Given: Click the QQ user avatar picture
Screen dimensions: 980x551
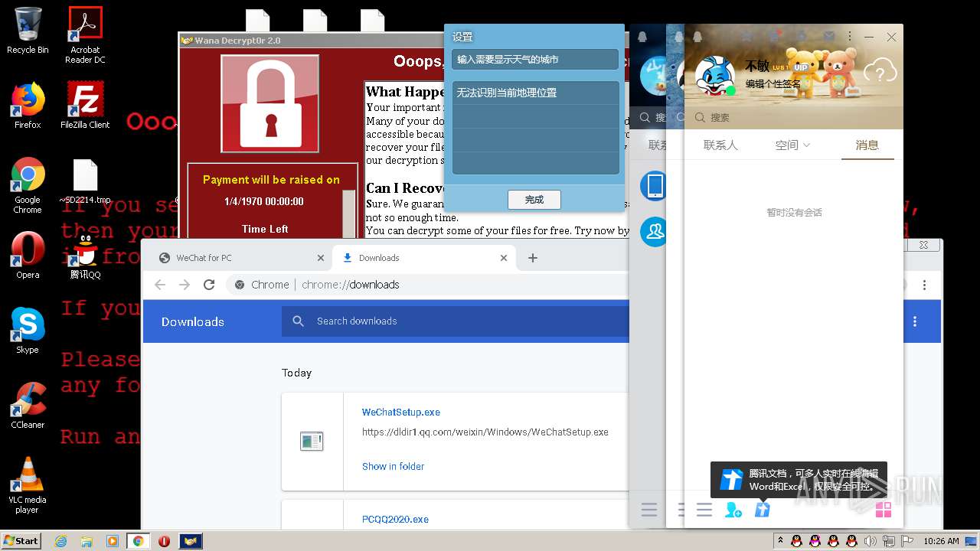Looking at the screenshot, I should (x=715, y=75).
